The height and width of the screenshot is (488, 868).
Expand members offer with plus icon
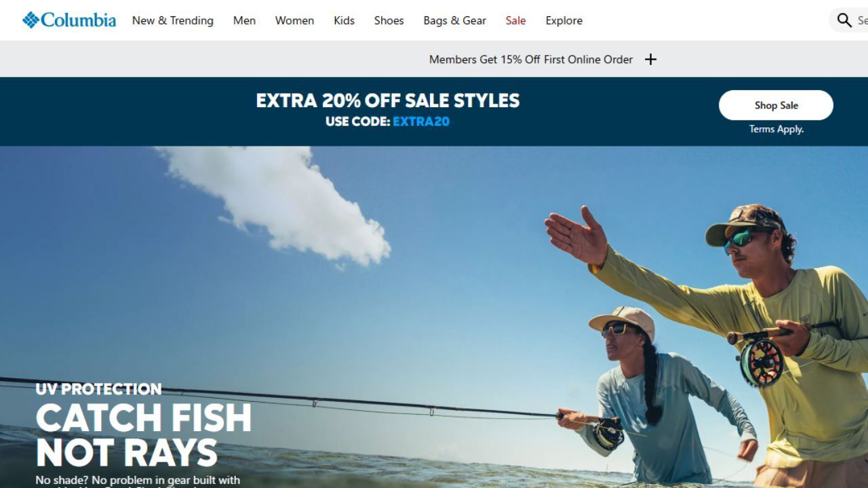point(650,60)
